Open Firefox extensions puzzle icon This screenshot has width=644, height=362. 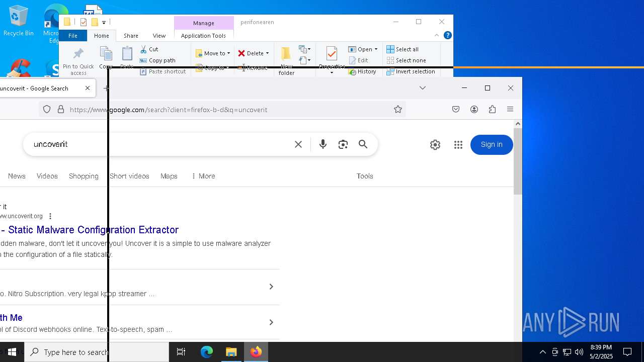tap(492, 110)
